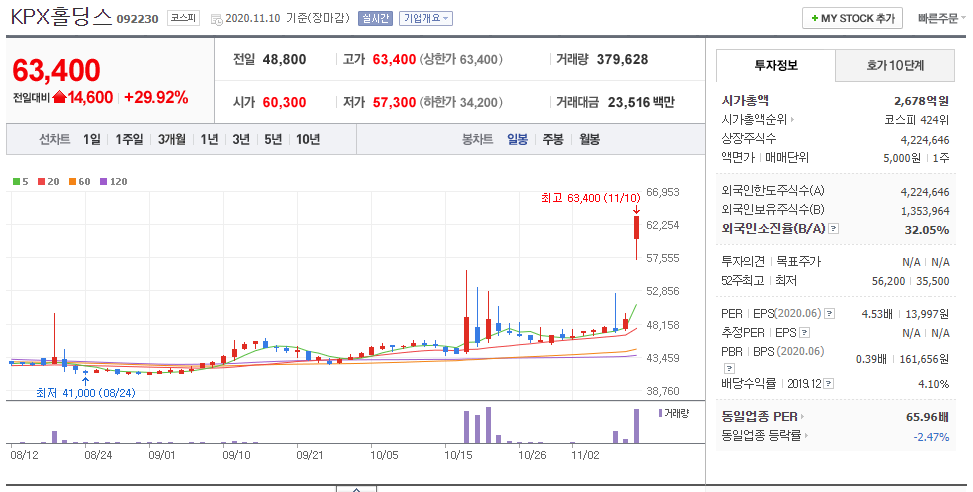Click the 코스피 market badge
Screen dimensions: 973x492
(184, 19)
